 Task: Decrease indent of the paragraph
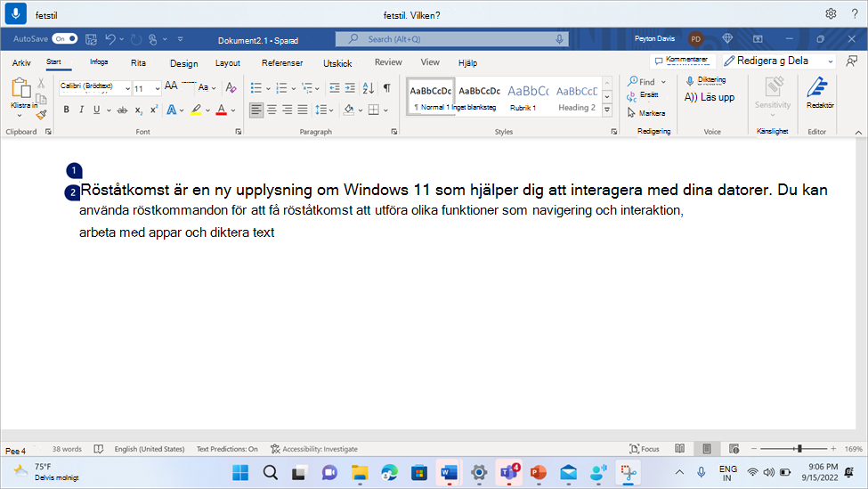334,88
